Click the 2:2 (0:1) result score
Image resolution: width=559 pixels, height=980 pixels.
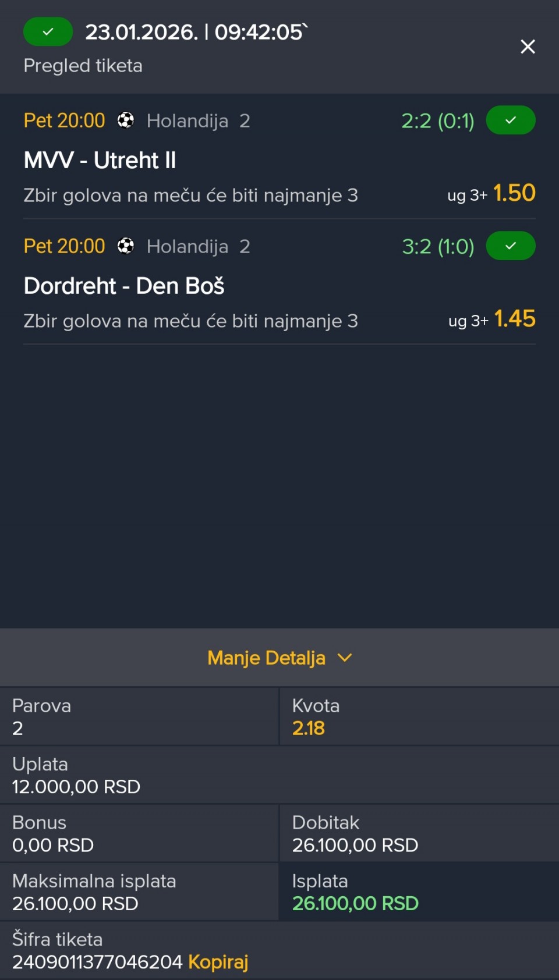(437, 121)
